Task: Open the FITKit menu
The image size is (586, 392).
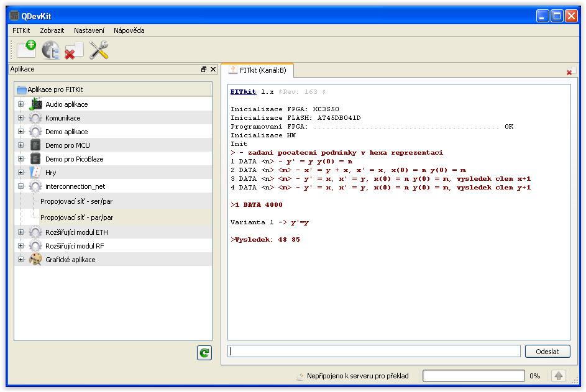Action: pos(21,30)
